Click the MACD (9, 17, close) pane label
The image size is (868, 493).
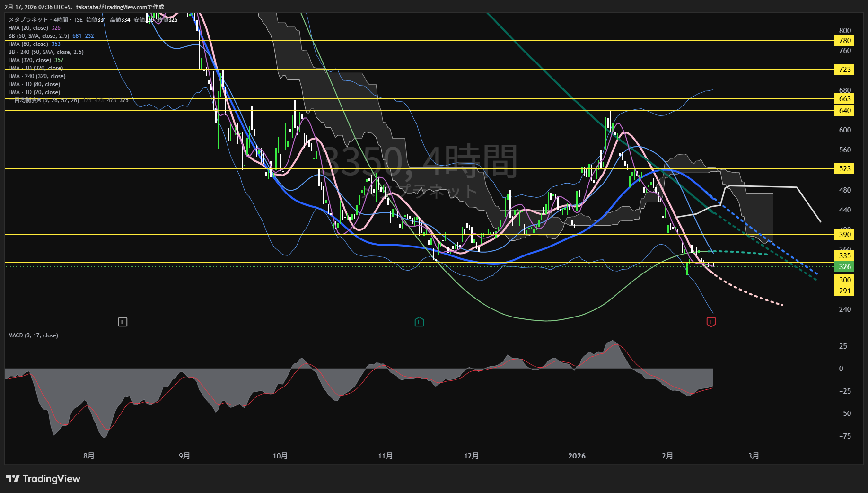tap(33, 335)
